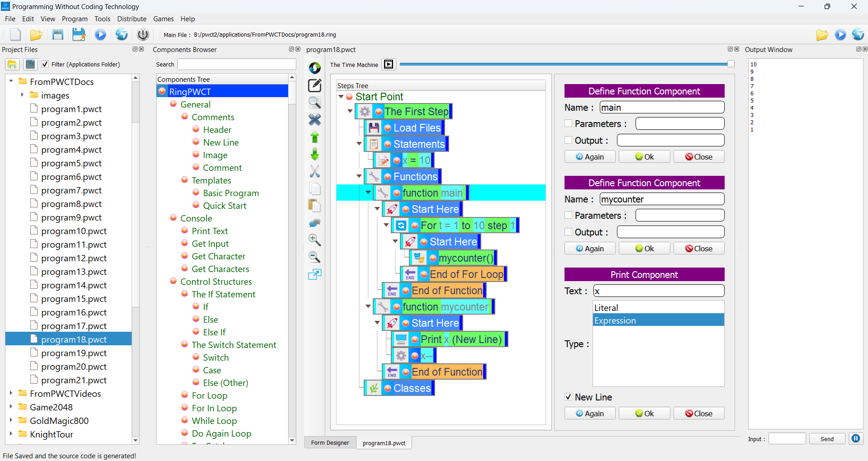
Task: Use the green up arrow to move step up
Action: (314, 137)
